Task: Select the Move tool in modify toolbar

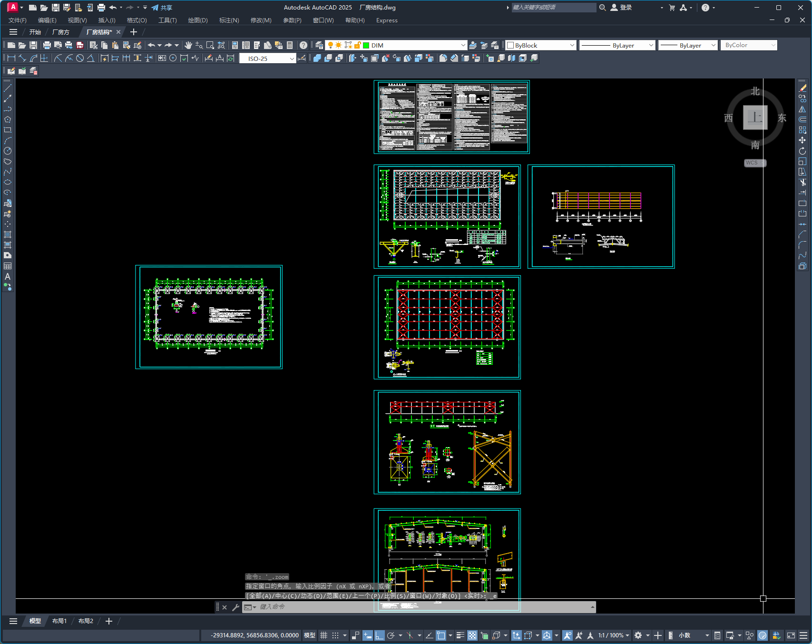Action: (802, 140)
